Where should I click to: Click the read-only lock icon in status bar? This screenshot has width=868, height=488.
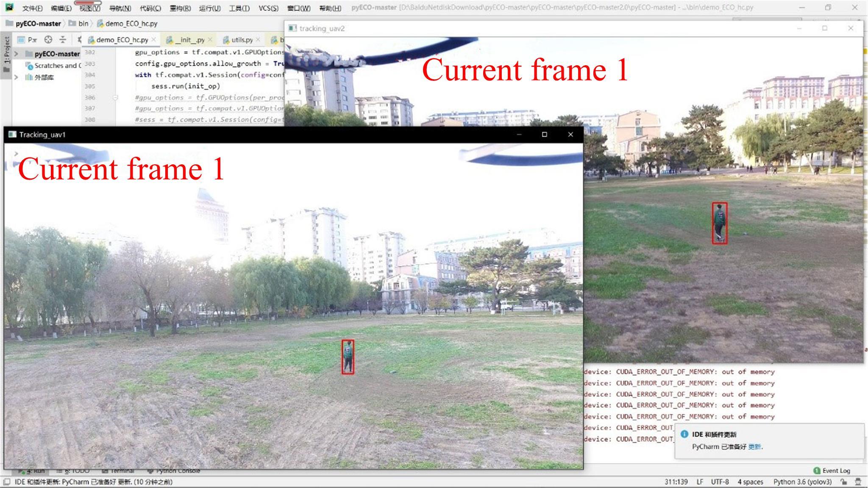844,482
